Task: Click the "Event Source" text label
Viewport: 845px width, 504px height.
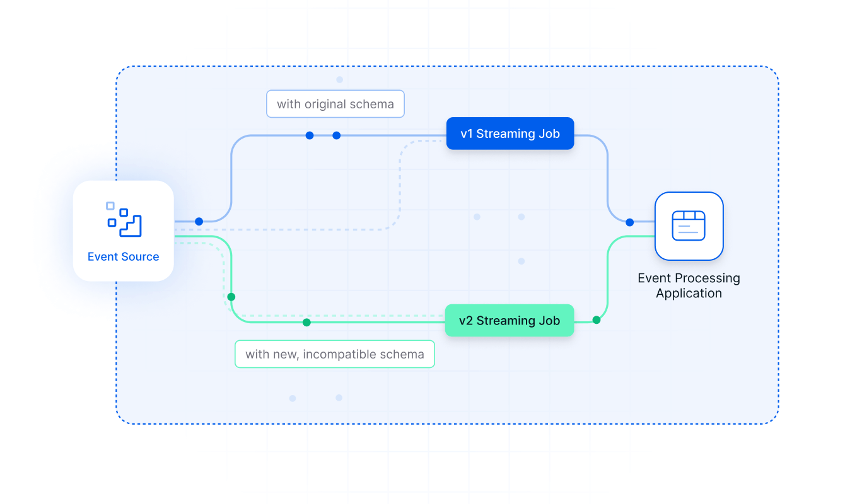Action: click(123, 256)
